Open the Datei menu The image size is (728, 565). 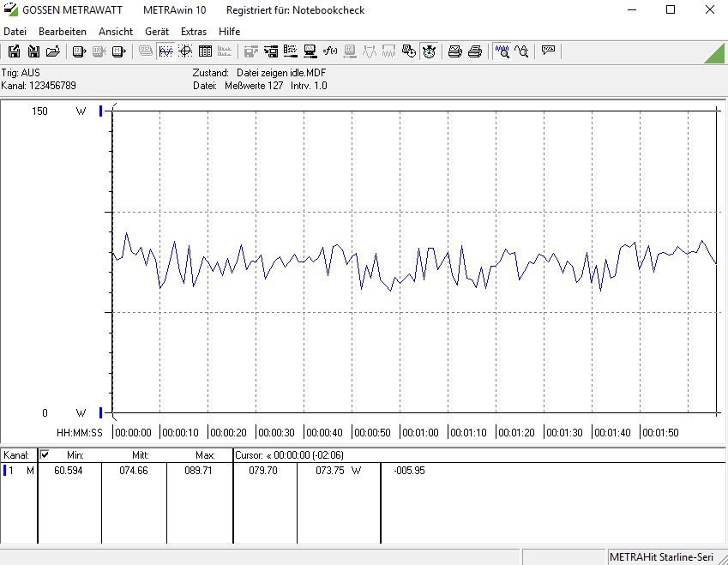[x=15, y=31]
